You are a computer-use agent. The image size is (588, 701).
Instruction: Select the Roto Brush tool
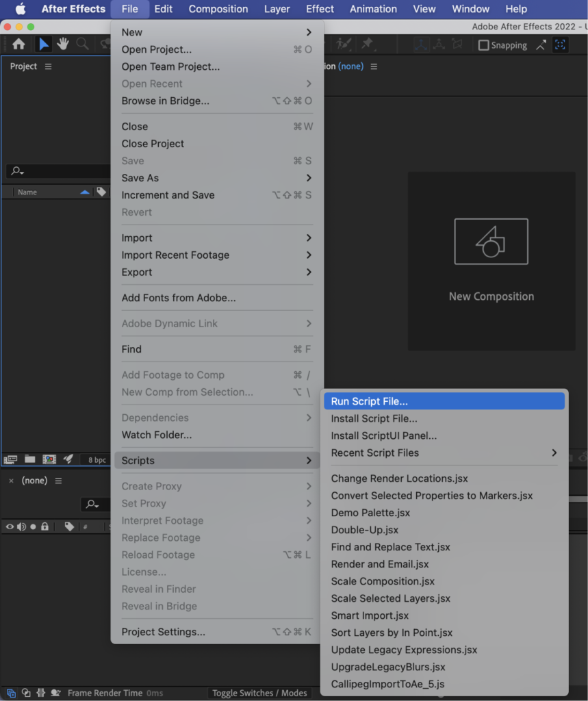344,44
